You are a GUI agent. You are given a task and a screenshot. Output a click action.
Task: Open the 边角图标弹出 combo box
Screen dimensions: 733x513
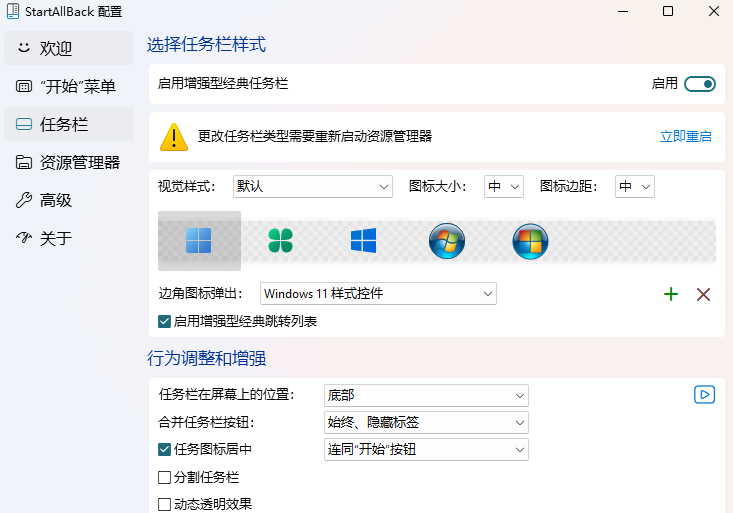[x=378, y=294]
